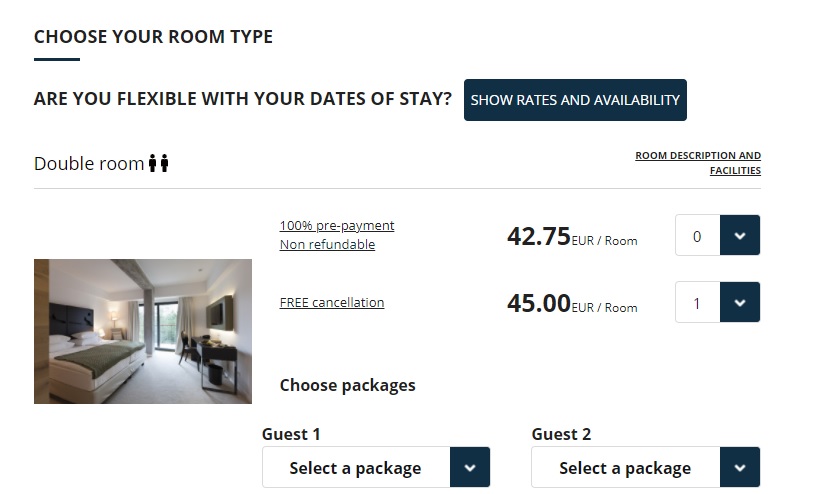
Task: Click the Guest 1 package chevron arrow
Action: [x=470, y=467]
